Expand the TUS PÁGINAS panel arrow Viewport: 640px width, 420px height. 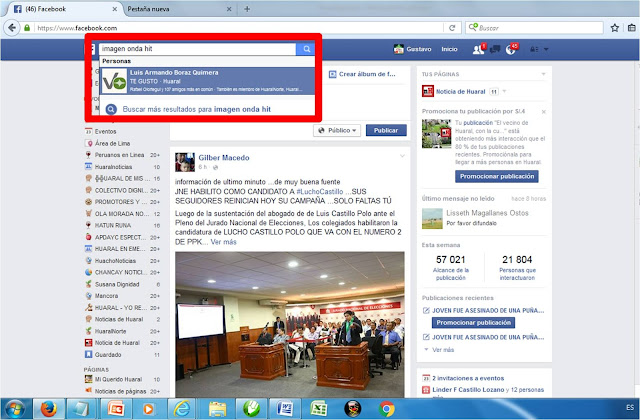coord(543,74)
